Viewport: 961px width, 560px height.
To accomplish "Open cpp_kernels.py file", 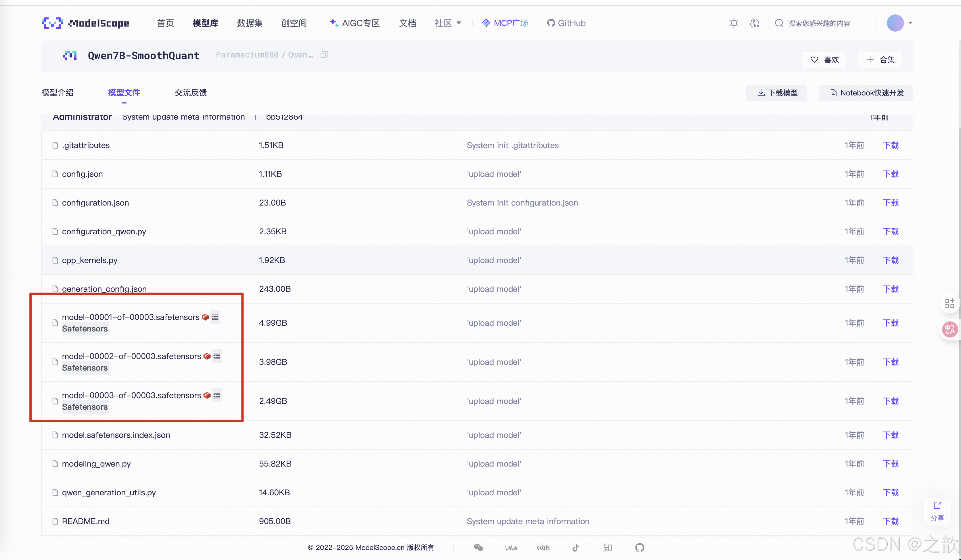I will coord(90,260).
